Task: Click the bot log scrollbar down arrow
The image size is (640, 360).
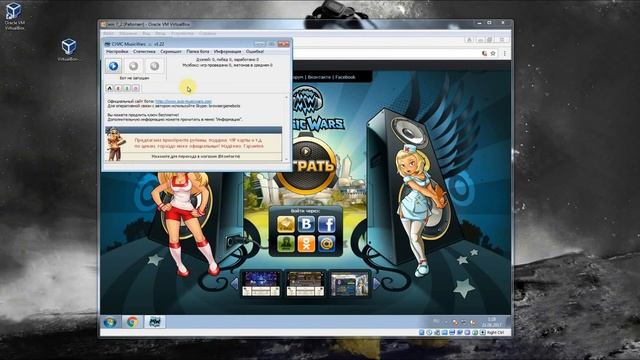Action: [x=286, y=160]
